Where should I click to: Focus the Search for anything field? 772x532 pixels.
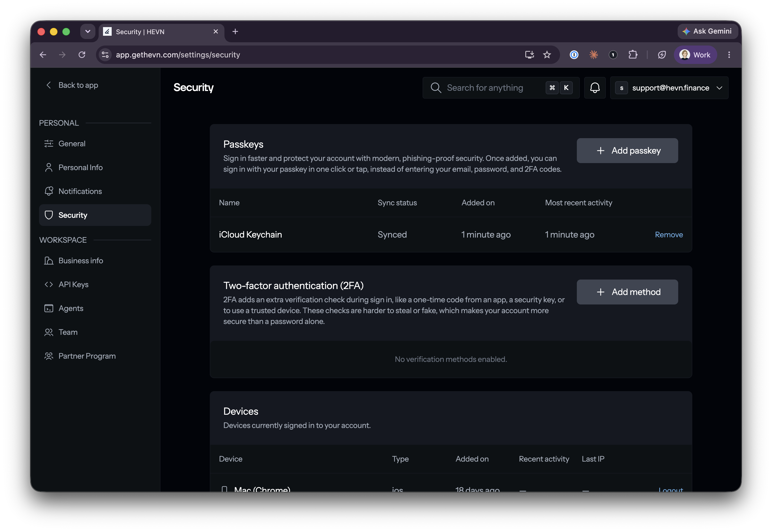(x=501, y=88)
